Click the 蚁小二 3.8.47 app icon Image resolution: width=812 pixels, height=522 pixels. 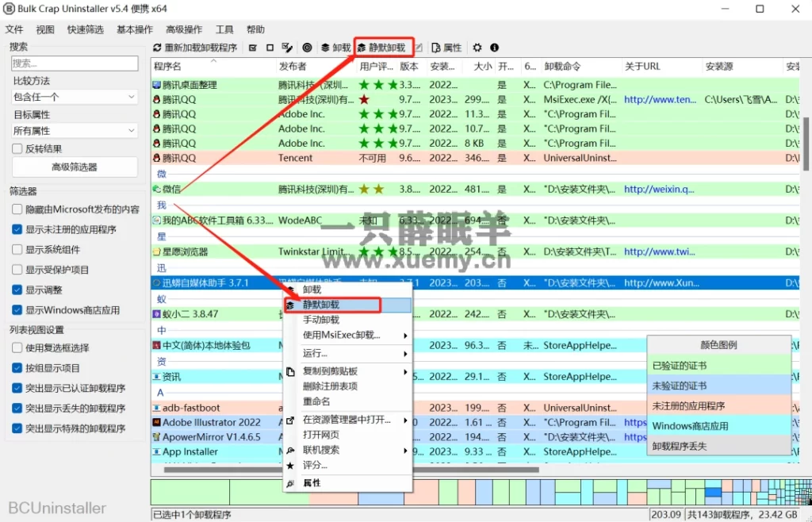coord(156,314)
